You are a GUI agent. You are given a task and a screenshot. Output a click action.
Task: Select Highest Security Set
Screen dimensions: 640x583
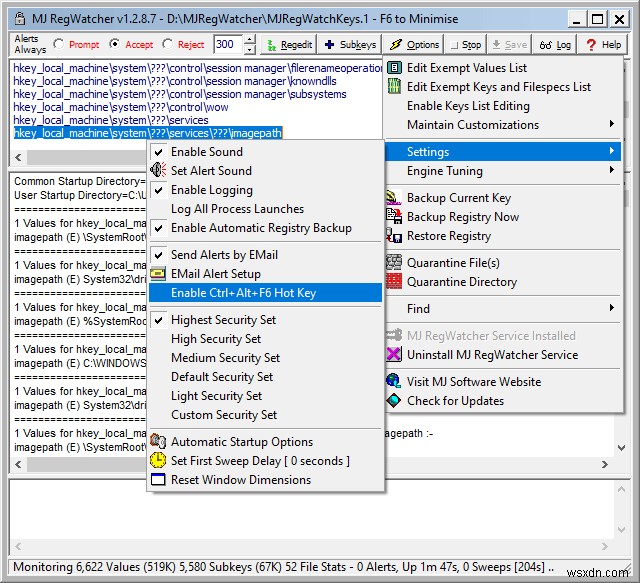[x=265, y=320]
